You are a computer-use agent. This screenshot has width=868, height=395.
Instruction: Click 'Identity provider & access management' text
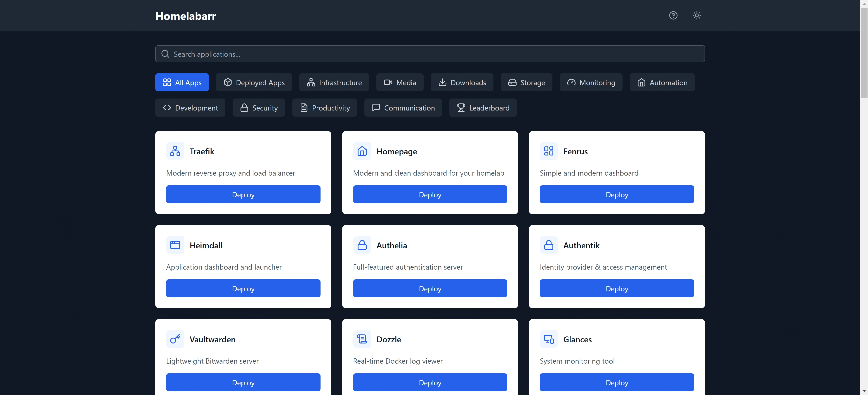pos(603,267)
